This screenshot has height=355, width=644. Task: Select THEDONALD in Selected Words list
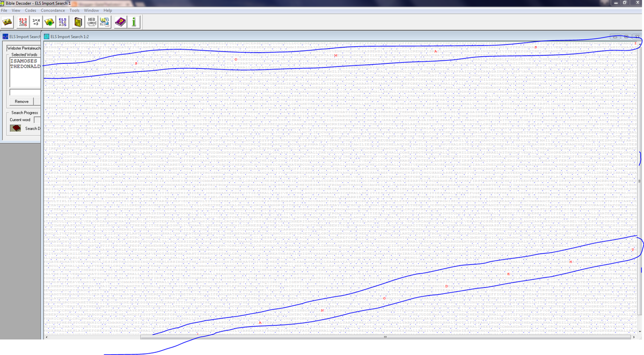(x=25, y=66)
